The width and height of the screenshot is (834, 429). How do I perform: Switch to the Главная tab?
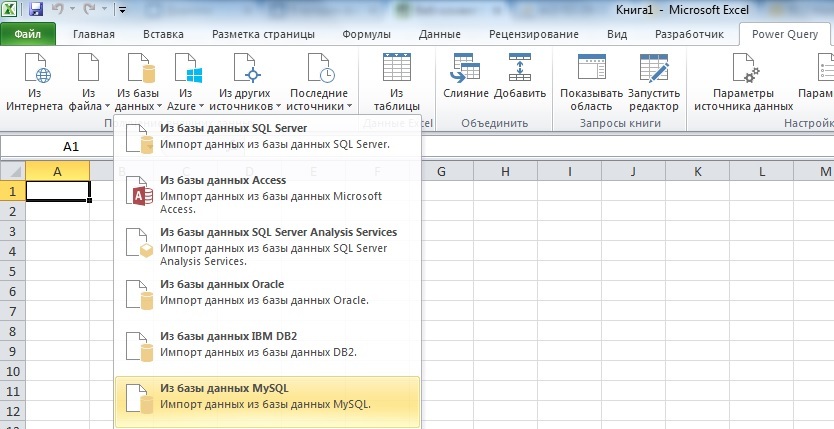94,34
